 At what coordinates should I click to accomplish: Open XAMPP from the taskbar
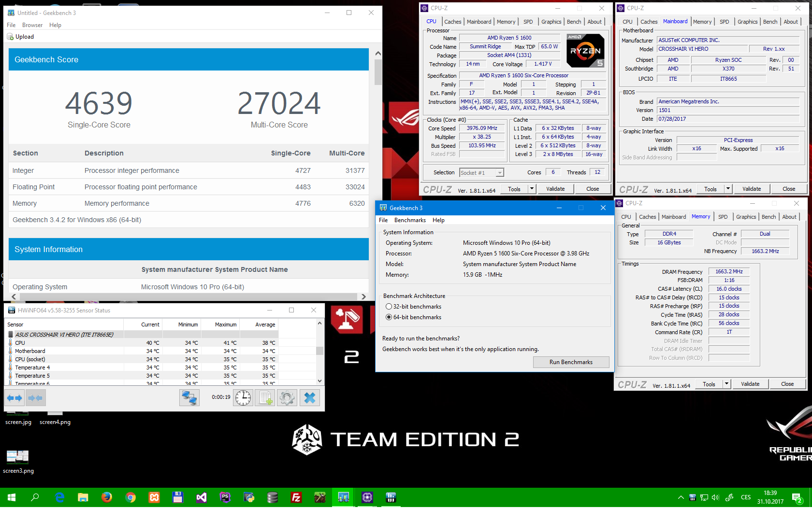coord(154,497)
